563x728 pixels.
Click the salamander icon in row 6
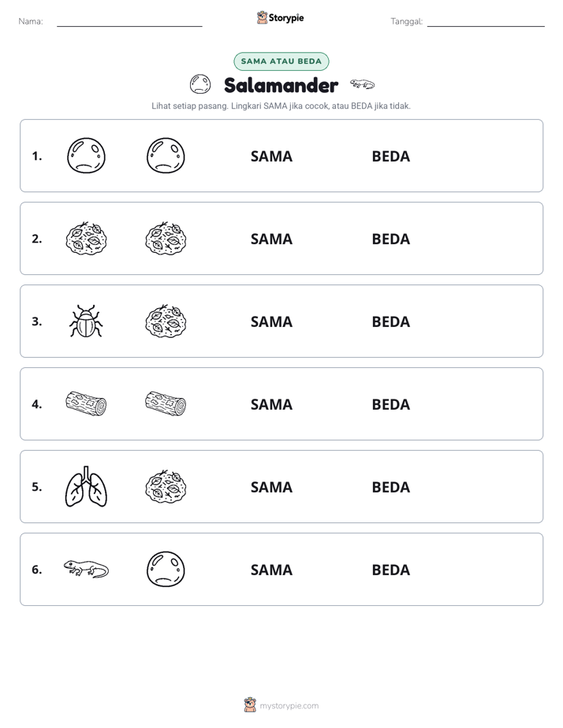[x=86, y=569]
